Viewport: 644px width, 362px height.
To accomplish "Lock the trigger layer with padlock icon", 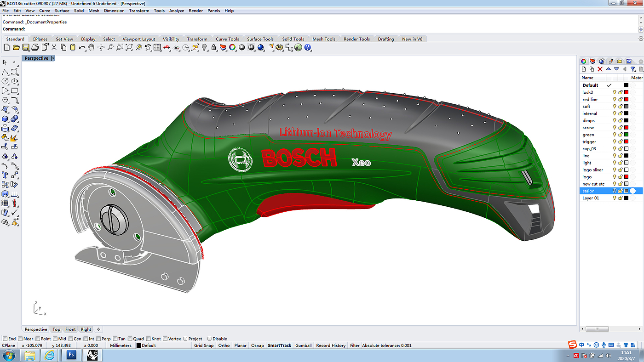I will click(x=620, y=141).
